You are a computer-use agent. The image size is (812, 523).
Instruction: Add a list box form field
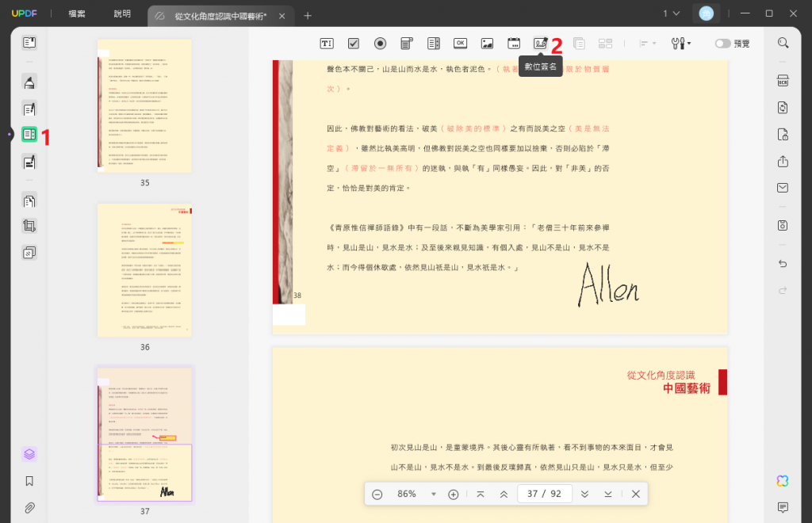(x=434, y=44)
